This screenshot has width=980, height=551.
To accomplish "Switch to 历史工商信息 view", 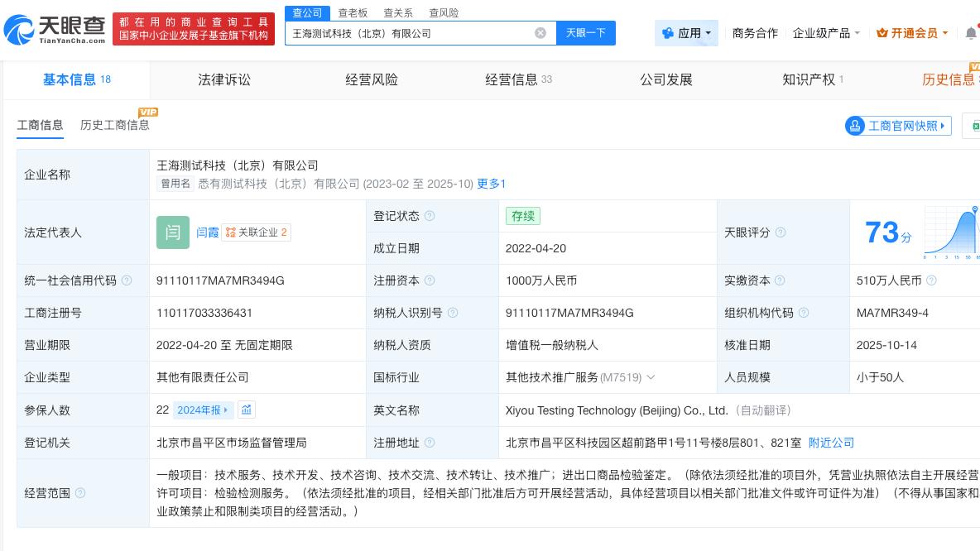I will click(114, 125).
